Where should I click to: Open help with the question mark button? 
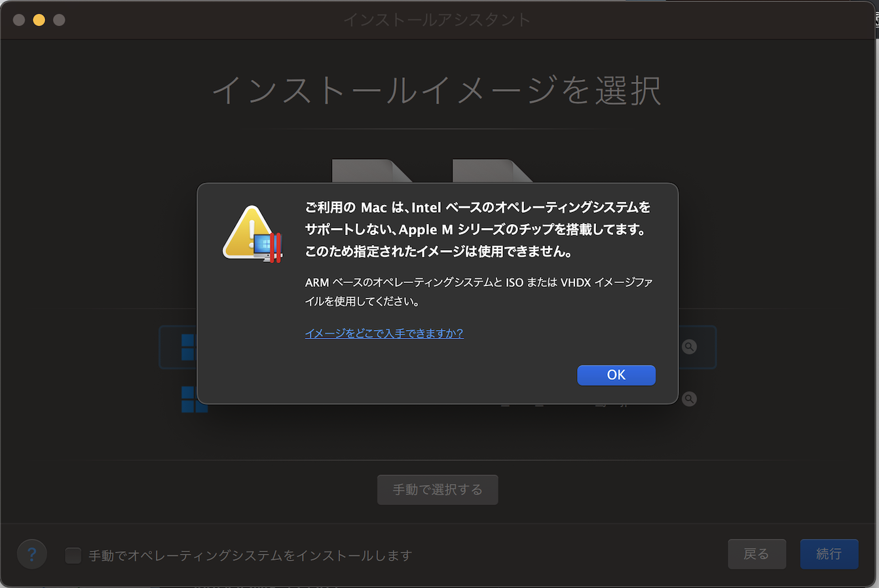[31, 555]
